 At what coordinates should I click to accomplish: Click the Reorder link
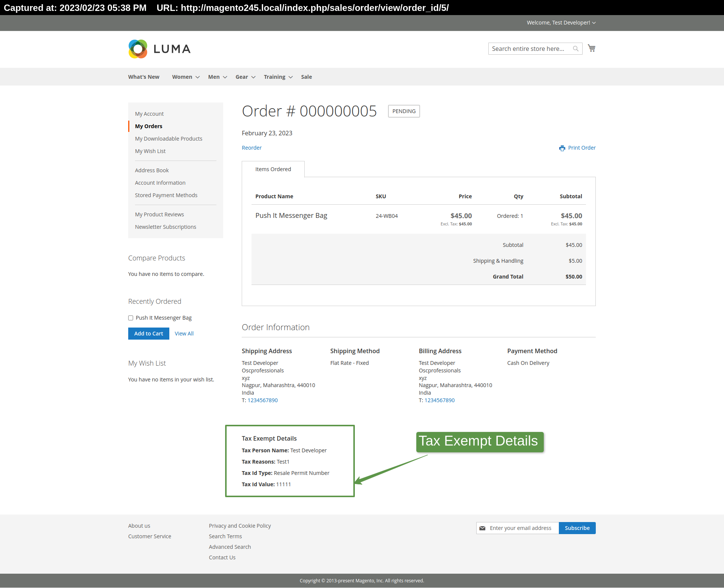252,148
